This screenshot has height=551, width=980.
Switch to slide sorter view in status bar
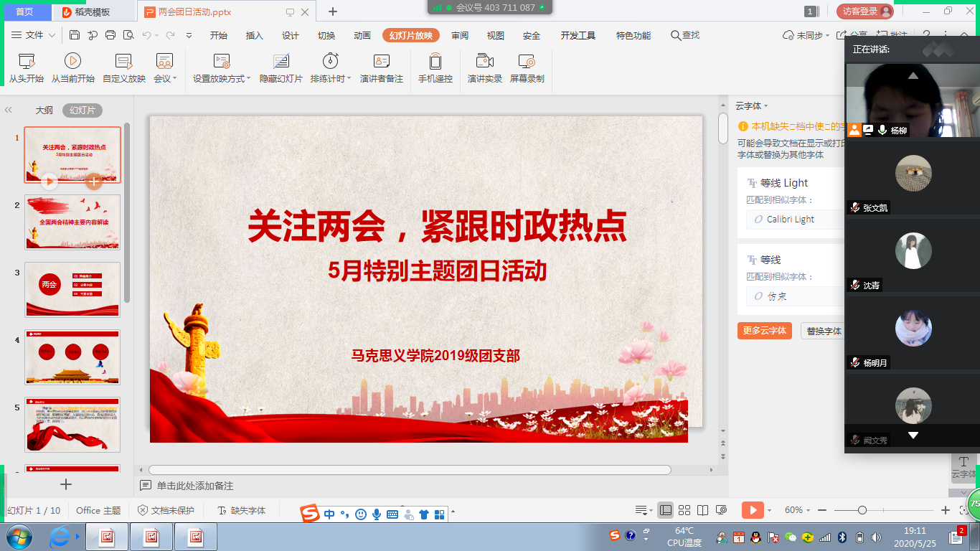684,510
